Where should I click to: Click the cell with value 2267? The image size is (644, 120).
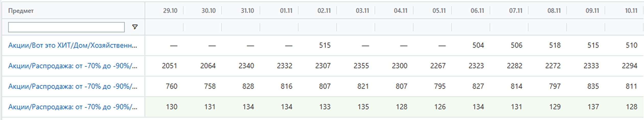[438, 66]
